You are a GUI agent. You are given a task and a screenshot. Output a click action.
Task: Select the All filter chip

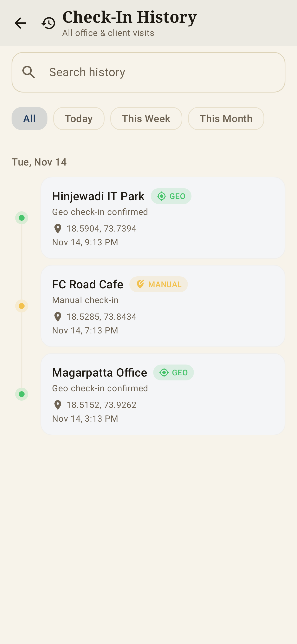[x=29, y=119]
